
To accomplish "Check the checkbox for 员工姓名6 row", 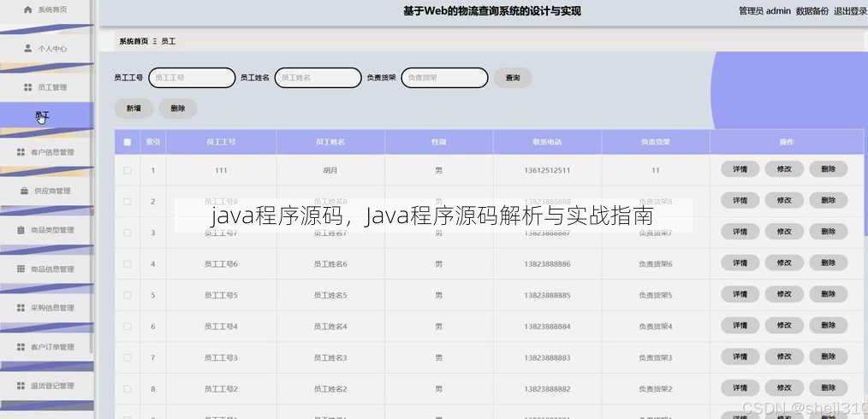I will pyautogui.click(x=128, y=263).
